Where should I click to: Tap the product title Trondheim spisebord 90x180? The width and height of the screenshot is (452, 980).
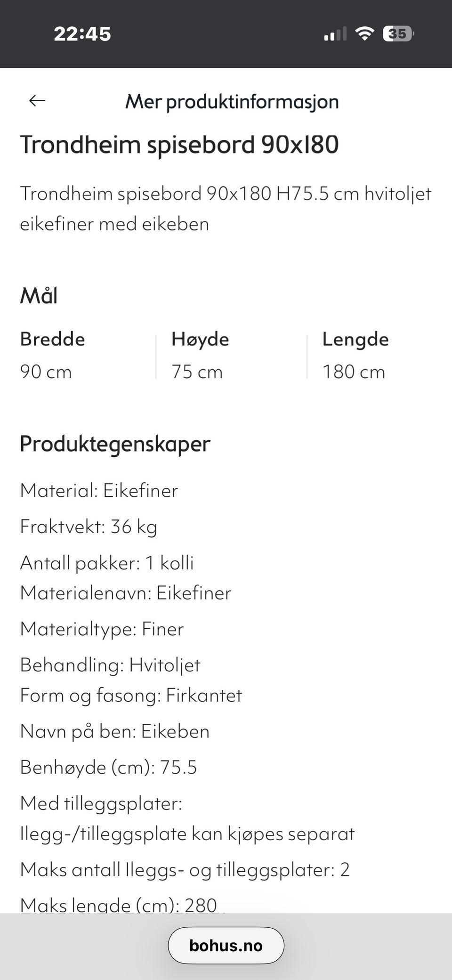pos(179,145)
